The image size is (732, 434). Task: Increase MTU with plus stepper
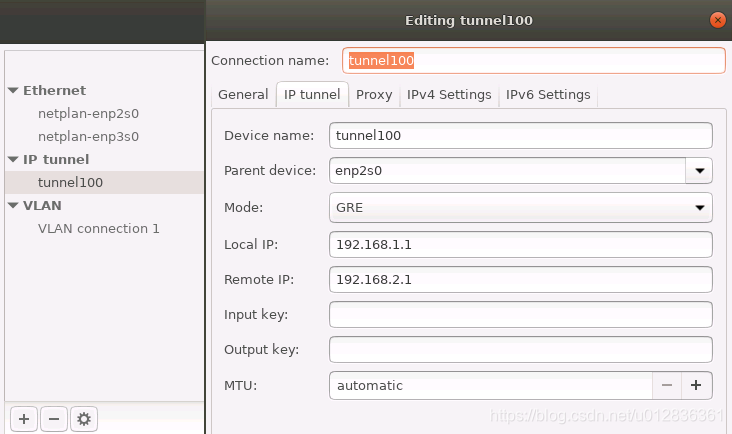[696, 385]
